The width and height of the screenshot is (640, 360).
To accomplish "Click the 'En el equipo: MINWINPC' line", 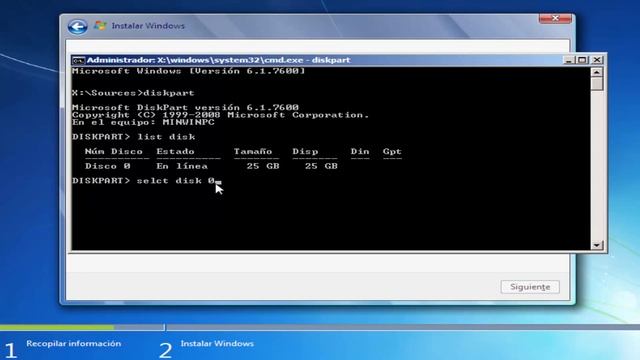I will tap(143, 122).
